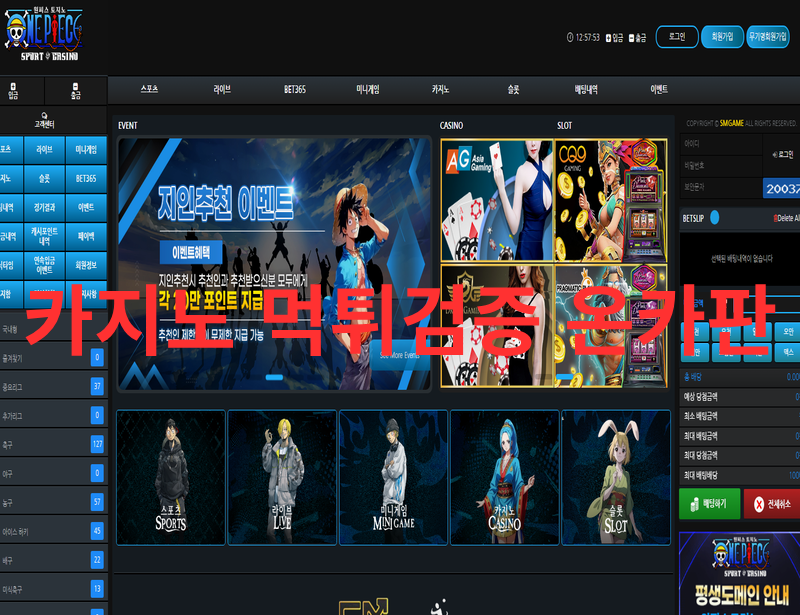Select 미식축구 row with count 13

coord(53,589)
